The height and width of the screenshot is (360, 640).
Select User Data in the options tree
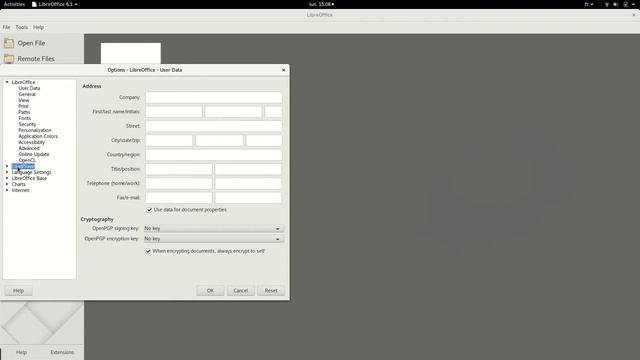coord(29,88)
